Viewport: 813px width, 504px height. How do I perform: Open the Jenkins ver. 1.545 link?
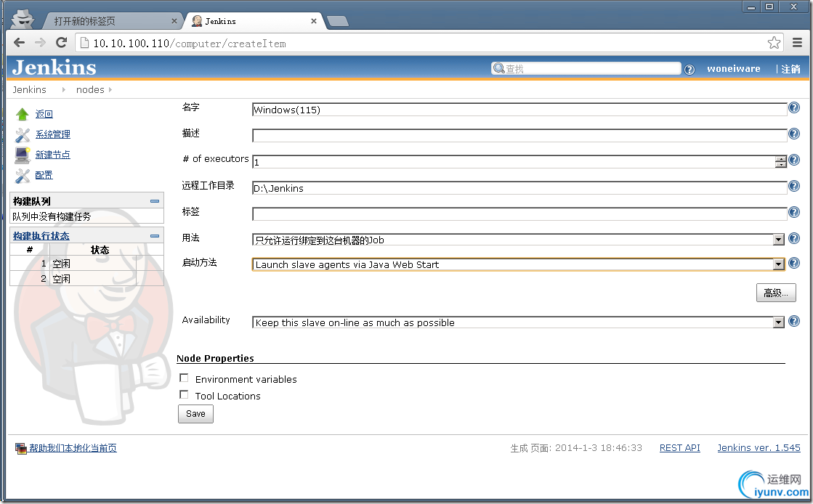tap(759, 448)
